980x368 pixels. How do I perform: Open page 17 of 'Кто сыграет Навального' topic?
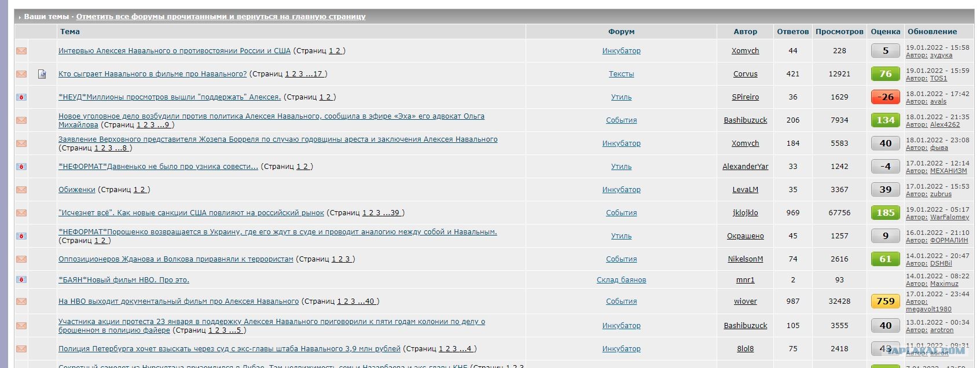point(318,74)
